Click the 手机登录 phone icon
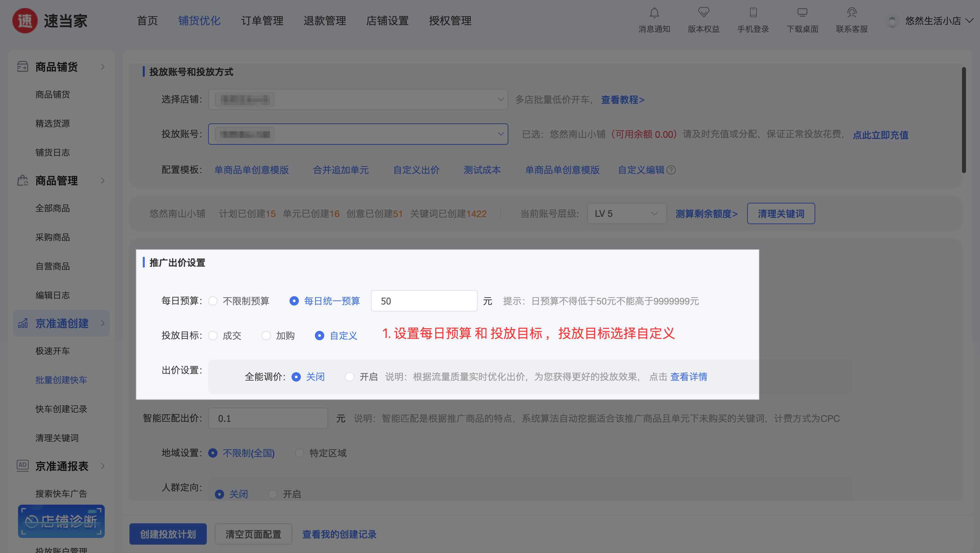 [753, 13]
